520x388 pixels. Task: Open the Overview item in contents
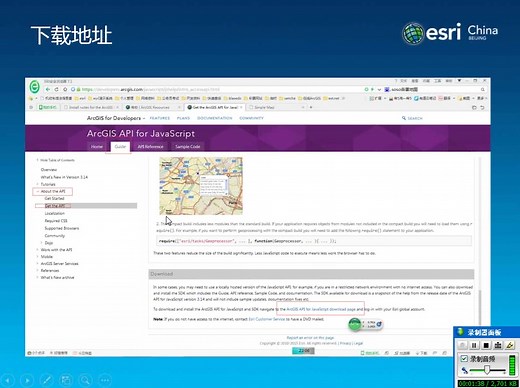[49, 170]
